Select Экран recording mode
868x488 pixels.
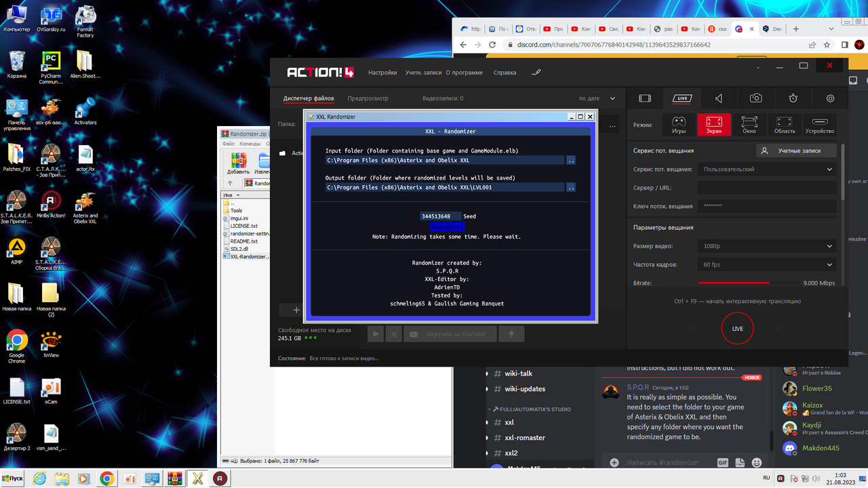point(714,125)
